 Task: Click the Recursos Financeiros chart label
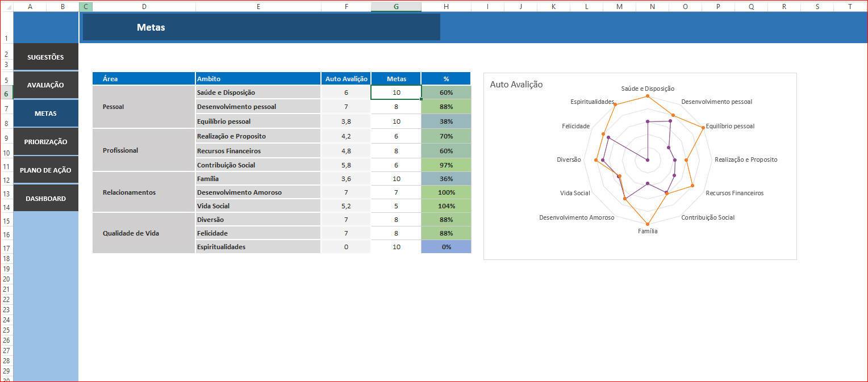(735, 193)
